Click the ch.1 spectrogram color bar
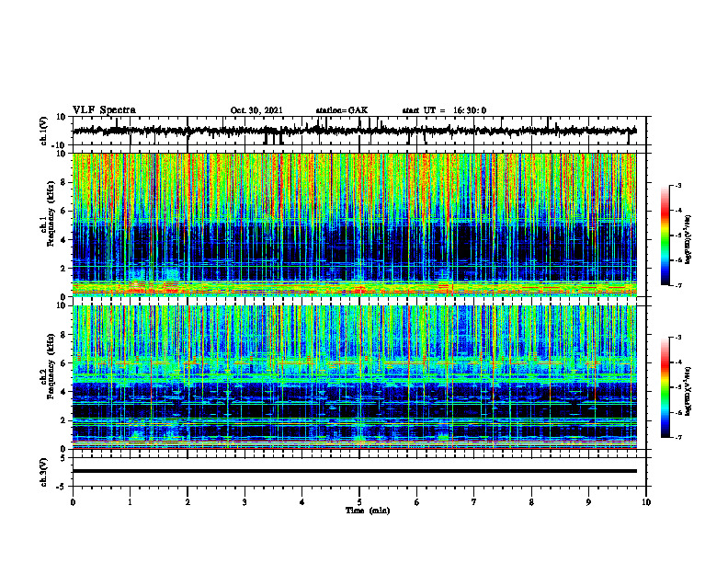The height and width of the screenshot is (563, 728). 665,236
